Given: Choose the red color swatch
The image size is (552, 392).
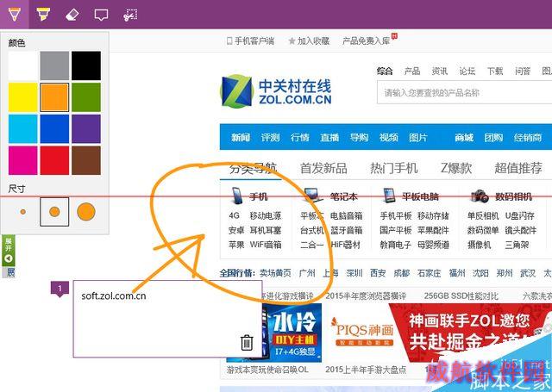Looking at the screenshot, I should tap(54, 160).
